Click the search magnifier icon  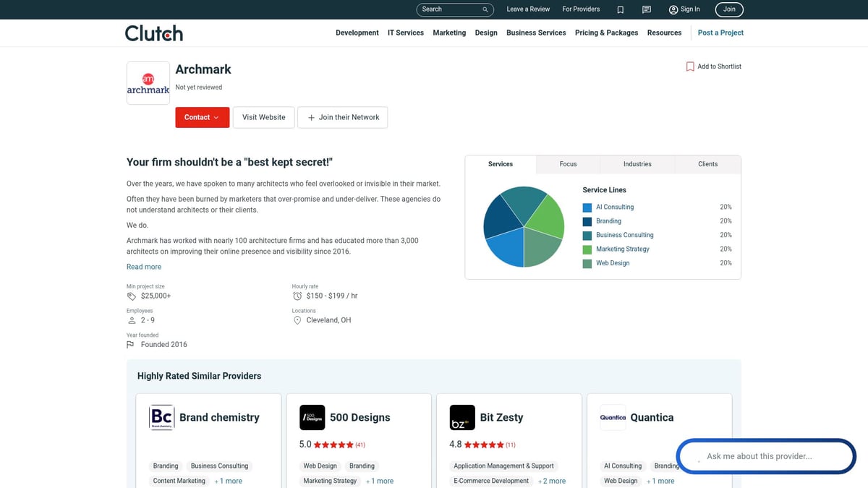(x=485, y=9)
